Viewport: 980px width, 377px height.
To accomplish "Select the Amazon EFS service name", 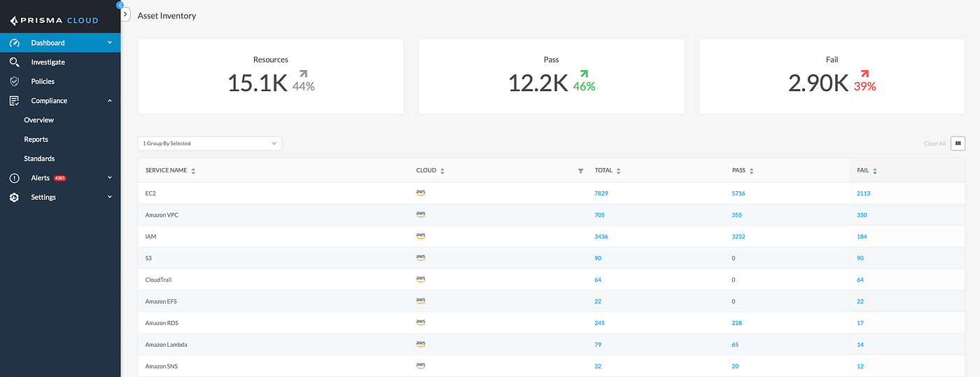I will 161,301.
